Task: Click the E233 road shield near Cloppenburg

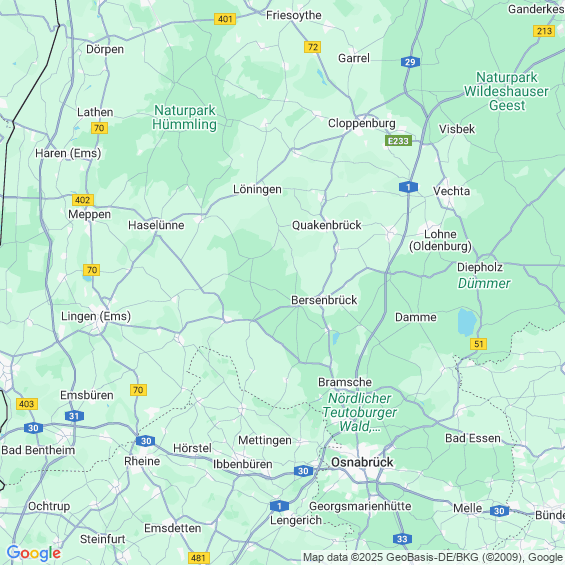Action: tap(398, 141)
